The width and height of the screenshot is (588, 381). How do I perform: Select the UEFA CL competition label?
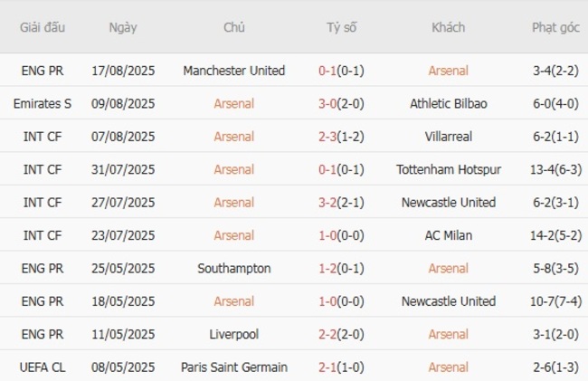(43, 367)
